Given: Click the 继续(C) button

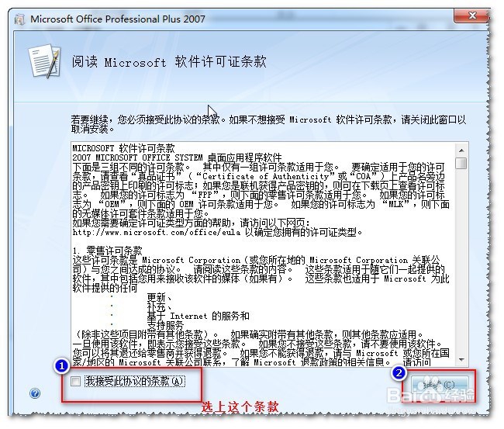Looking at the screenshot, I should [x=439, y=385].
